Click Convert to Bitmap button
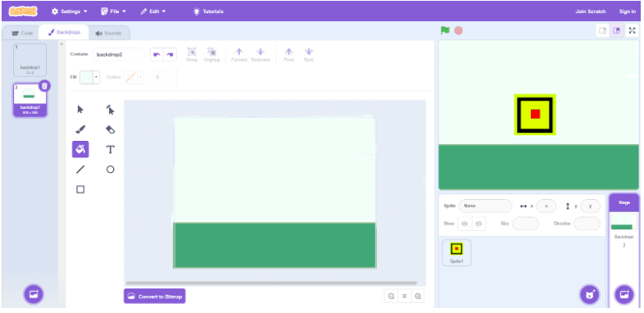644x313 pixels. click(154, 296)
